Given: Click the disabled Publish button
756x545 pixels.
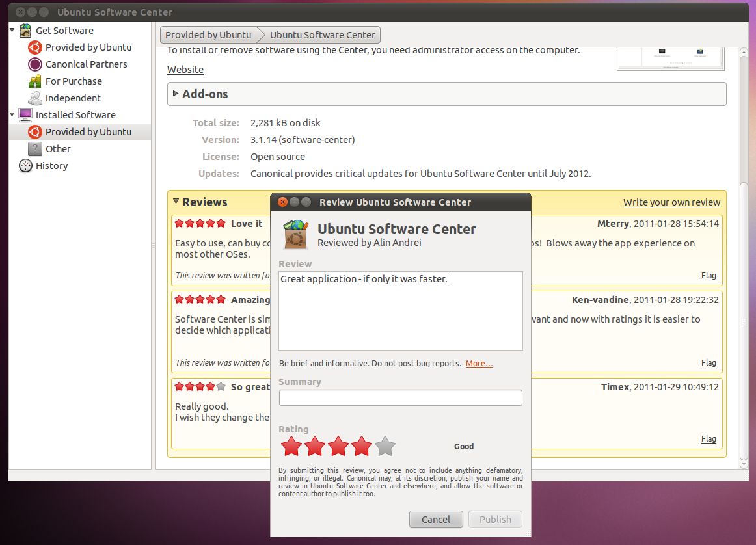Looking at the screenshot, I should click(x=495, y=519).
